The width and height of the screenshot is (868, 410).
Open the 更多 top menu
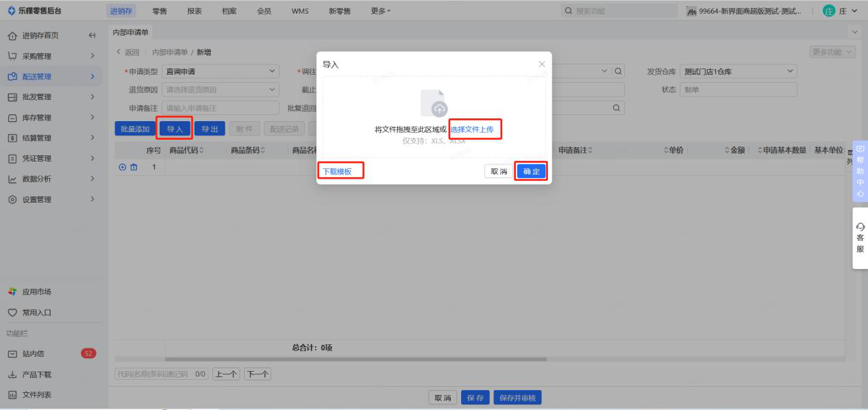click(381, 11)
